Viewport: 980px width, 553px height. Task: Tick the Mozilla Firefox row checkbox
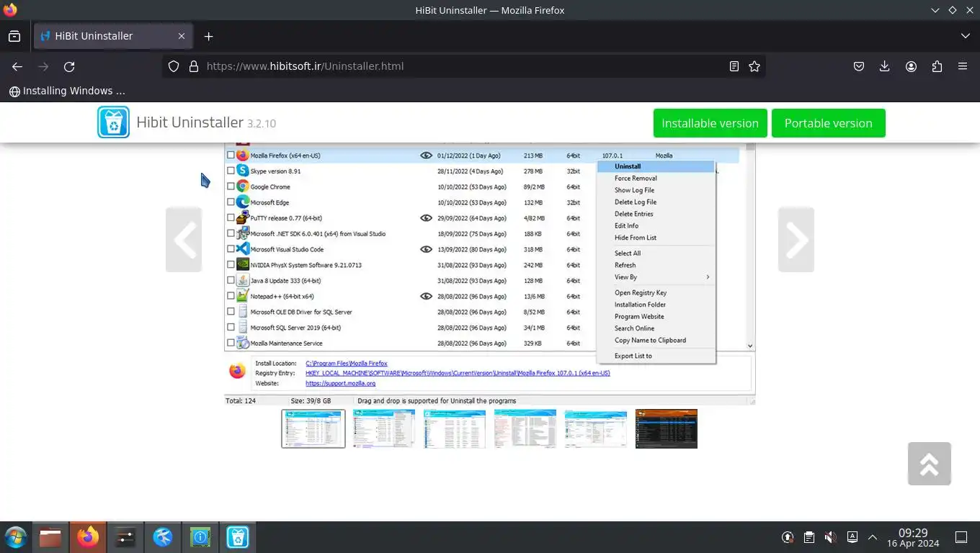[231, 155]
